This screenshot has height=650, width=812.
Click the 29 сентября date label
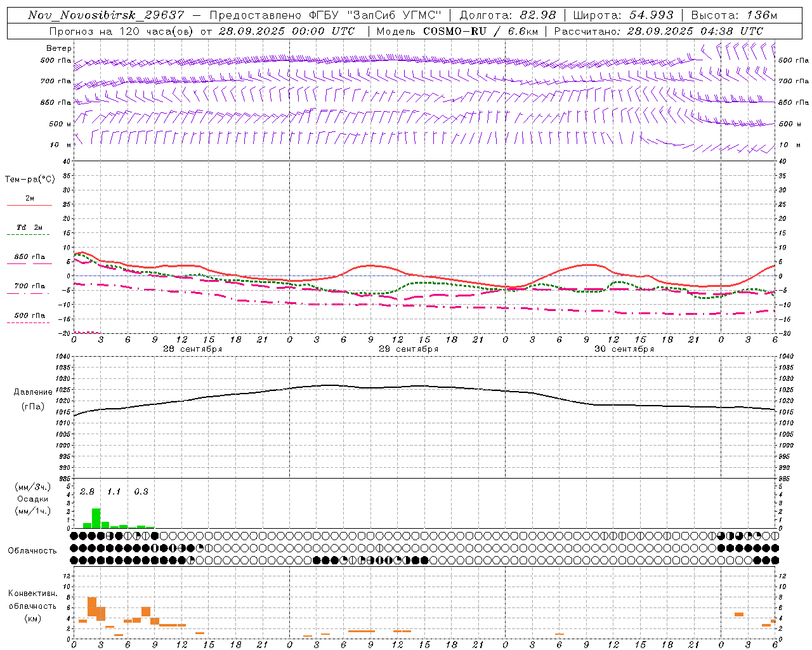pyautogui.click(x=409, y=349)
